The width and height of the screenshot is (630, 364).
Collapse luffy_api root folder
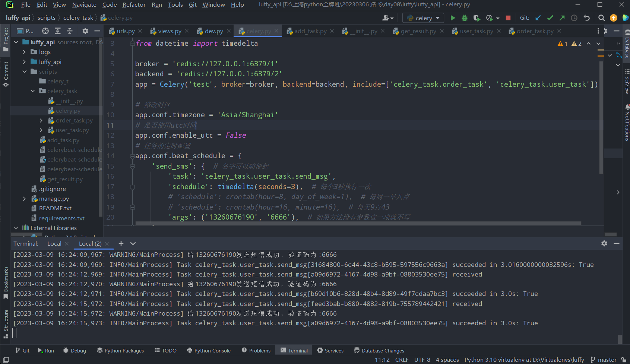pyautogui.click(x=16, y=42)
